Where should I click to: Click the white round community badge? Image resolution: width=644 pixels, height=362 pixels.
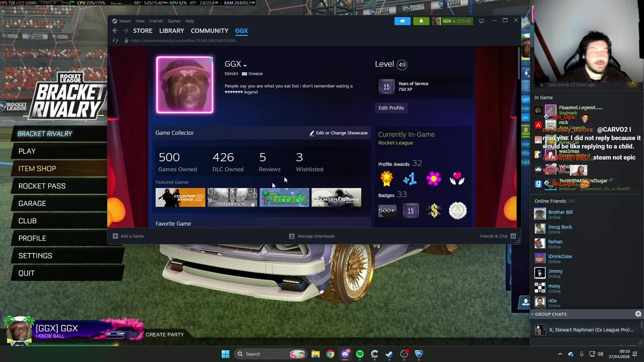[x=458, y=211]
